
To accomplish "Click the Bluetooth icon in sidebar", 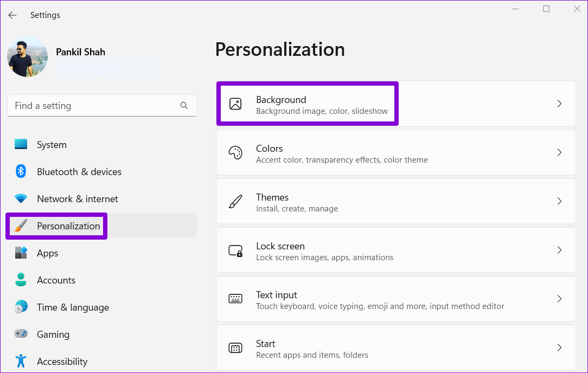I will coord(21,172).
